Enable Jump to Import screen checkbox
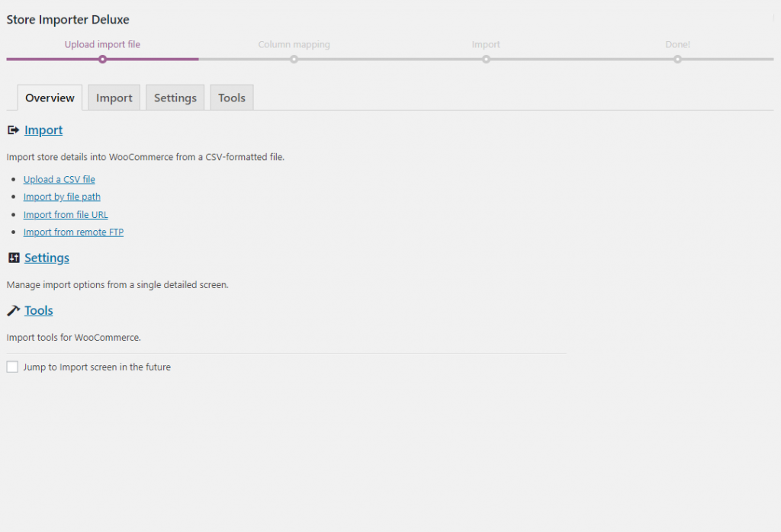 [x=12, y=367]
